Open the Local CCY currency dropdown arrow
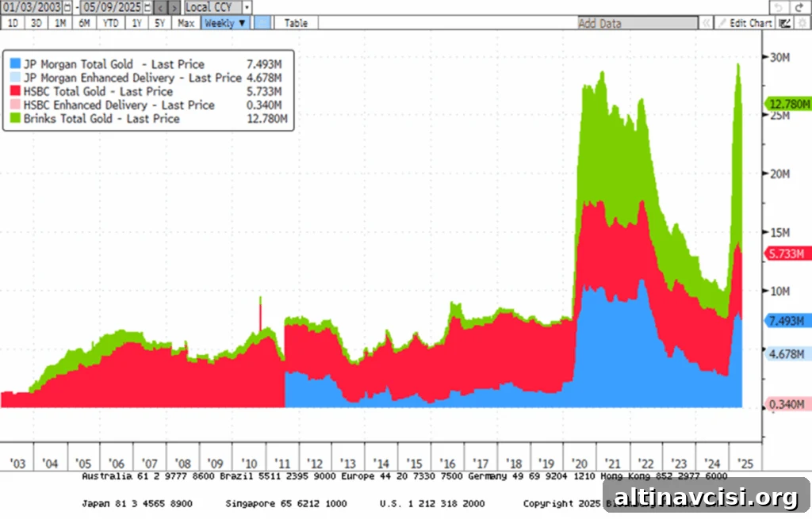812x519 pixels. pos(247,7)
